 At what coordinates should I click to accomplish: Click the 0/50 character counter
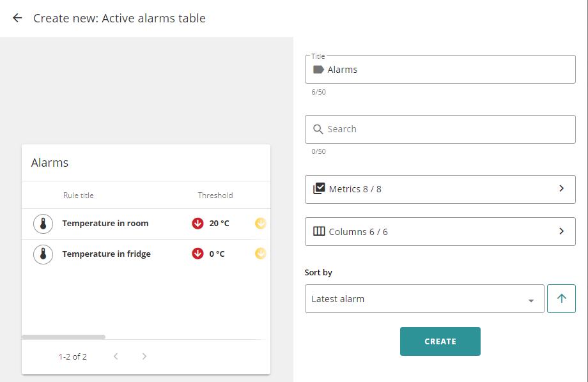pos(318,151)
